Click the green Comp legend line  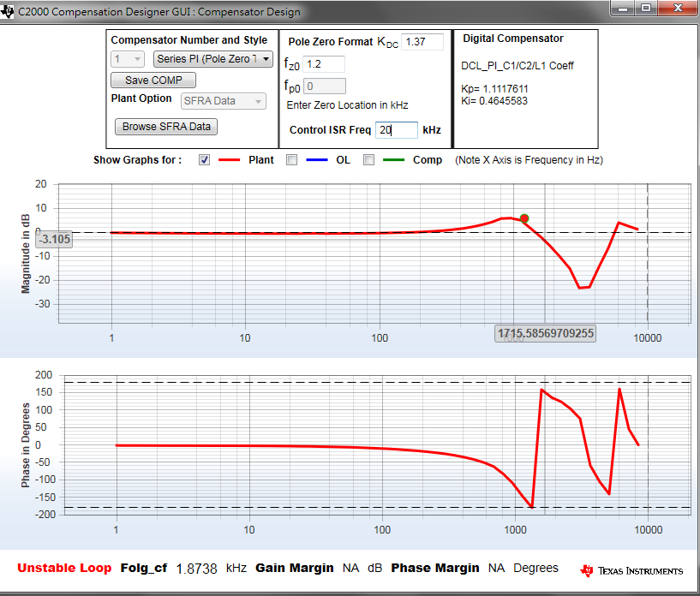(394, 160)
